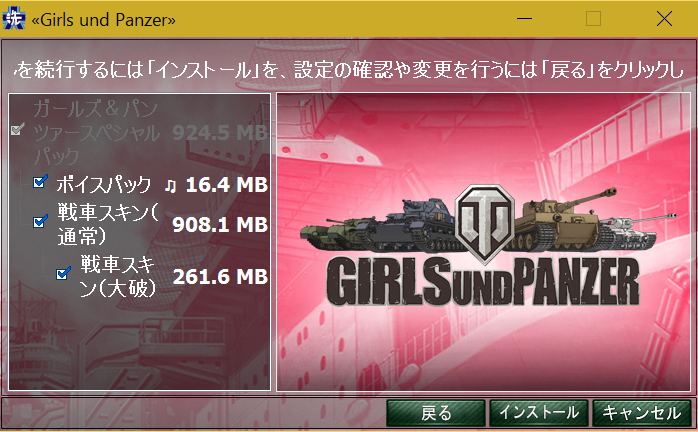698x432 pixels.
Task: Select the 戦車スキン(通常) component label
Action: coord(107,224)
